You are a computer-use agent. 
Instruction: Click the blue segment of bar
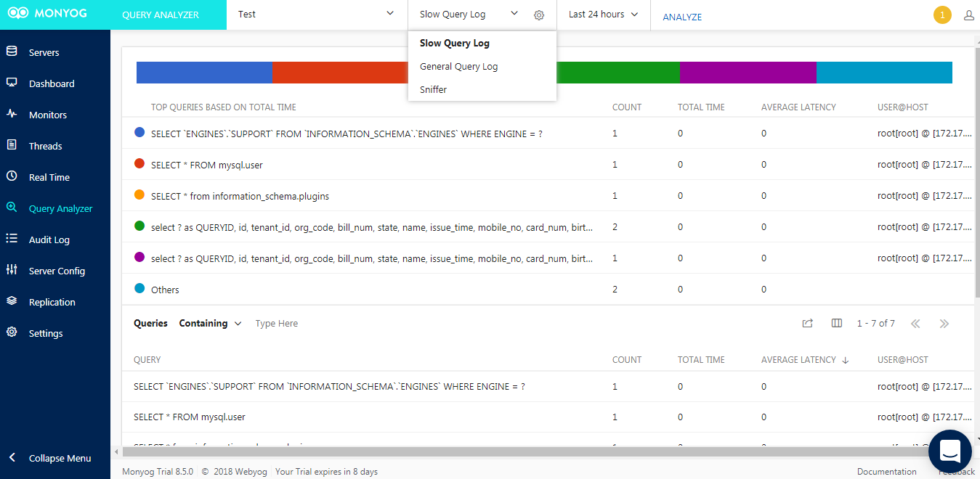pyautogui.click(x=204, y=73)
